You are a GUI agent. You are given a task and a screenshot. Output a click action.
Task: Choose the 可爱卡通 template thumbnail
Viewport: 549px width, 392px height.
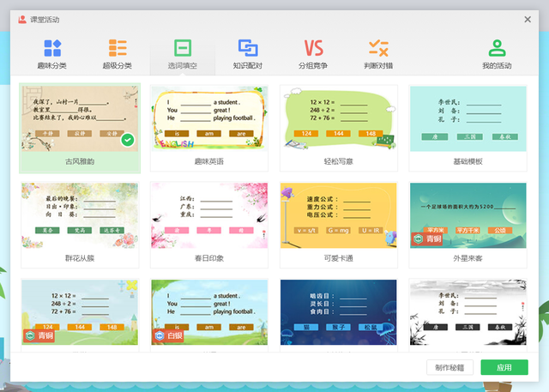point(339,215)
